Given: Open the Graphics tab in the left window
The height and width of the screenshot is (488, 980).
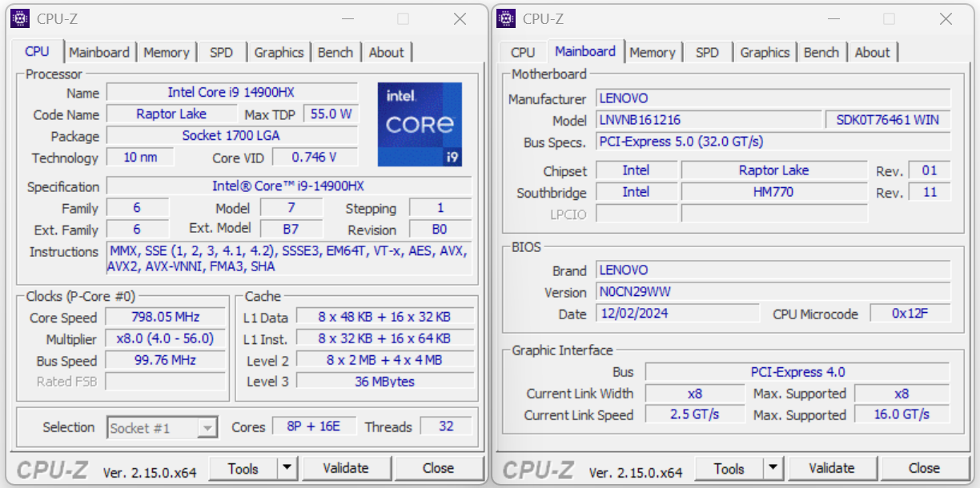Looking at the screenshot, I should pyautogui.click(x=279, y=52).
